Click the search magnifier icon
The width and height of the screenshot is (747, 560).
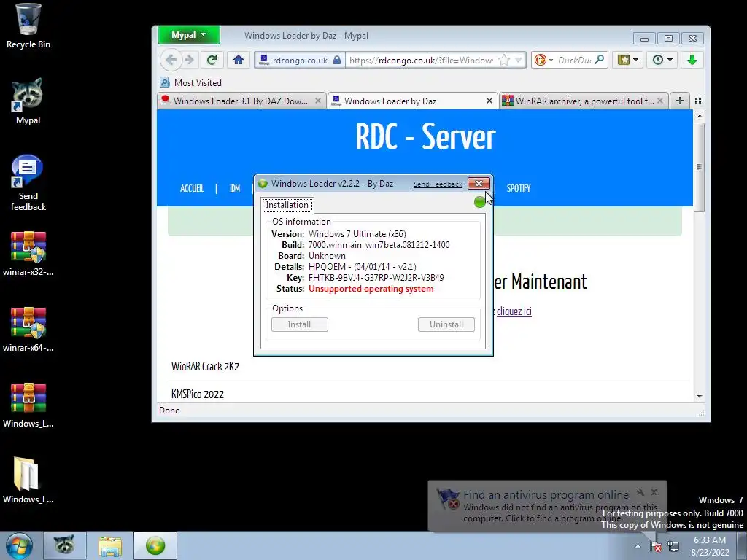600,60
